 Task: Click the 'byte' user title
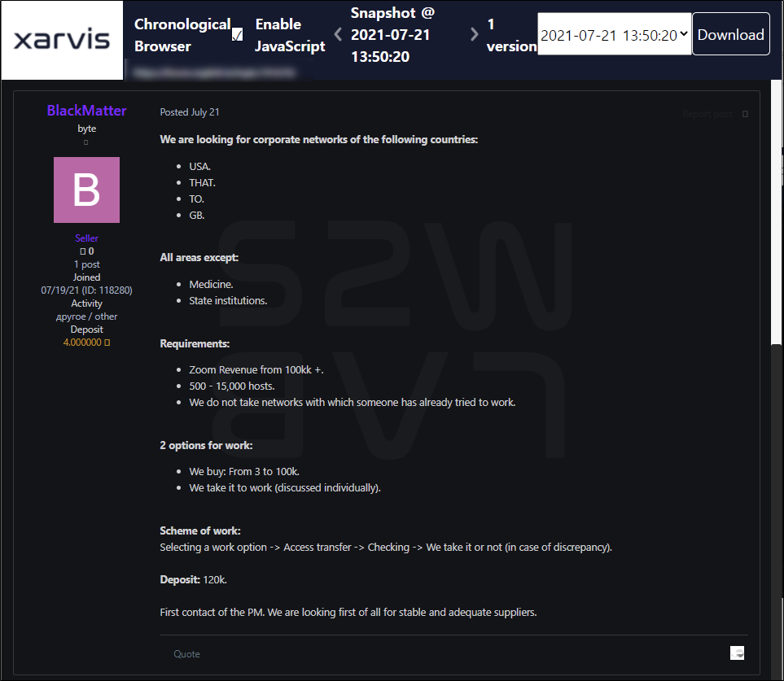[86, 129]
